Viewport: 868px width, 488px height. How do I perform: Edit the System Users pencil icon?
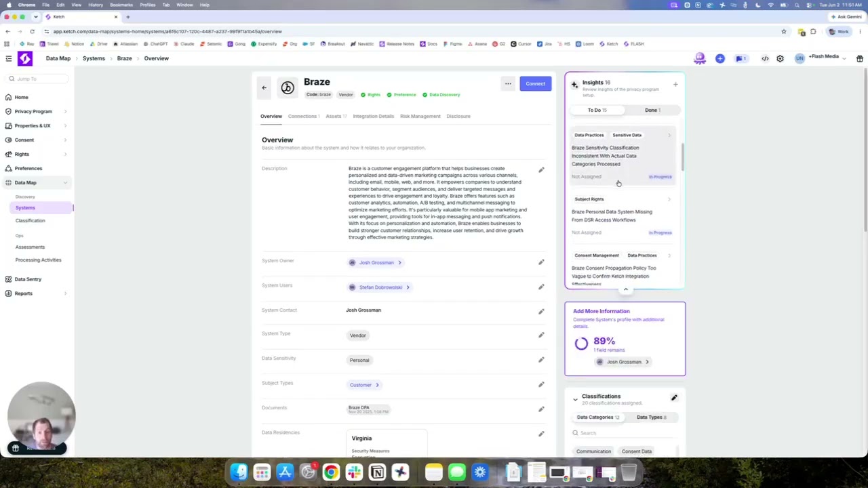point(541,287)
